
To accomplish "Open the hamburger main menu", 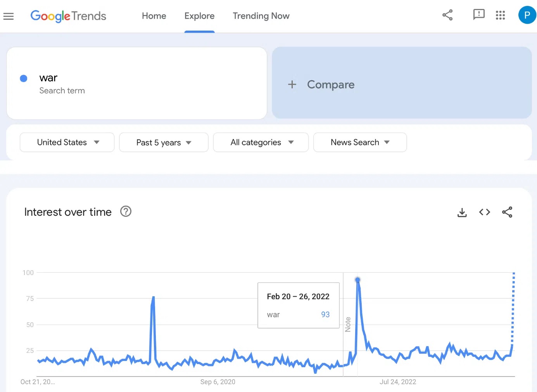I will click(x=9, y=16).
